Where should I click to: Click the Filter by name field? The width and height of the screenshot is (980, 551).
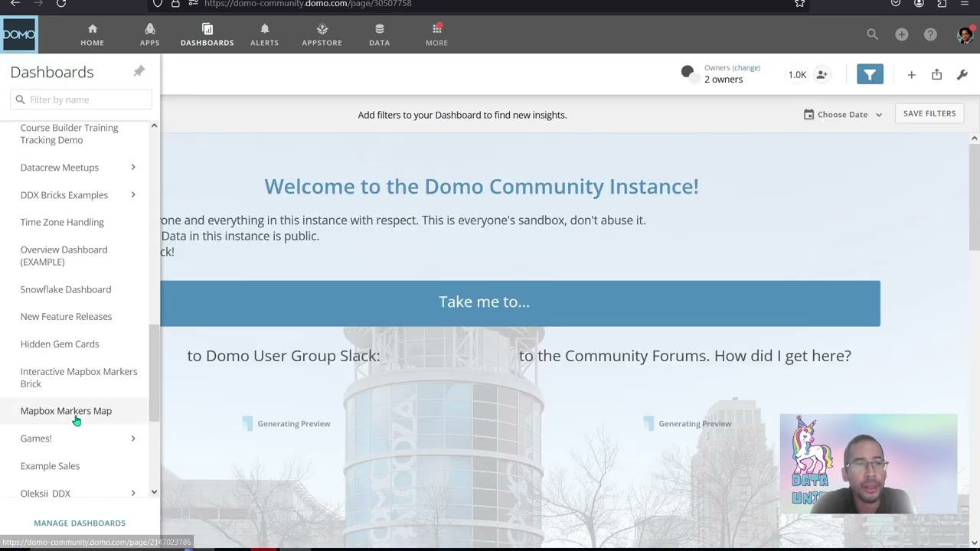point(81,99)
